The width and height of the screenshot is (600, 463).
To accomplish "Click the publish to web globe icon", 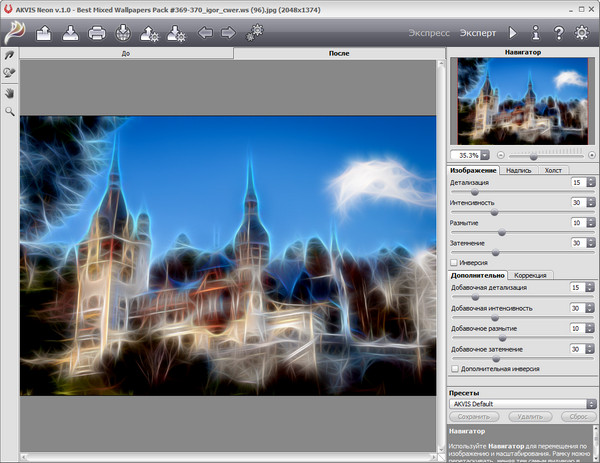I will 123,33.
